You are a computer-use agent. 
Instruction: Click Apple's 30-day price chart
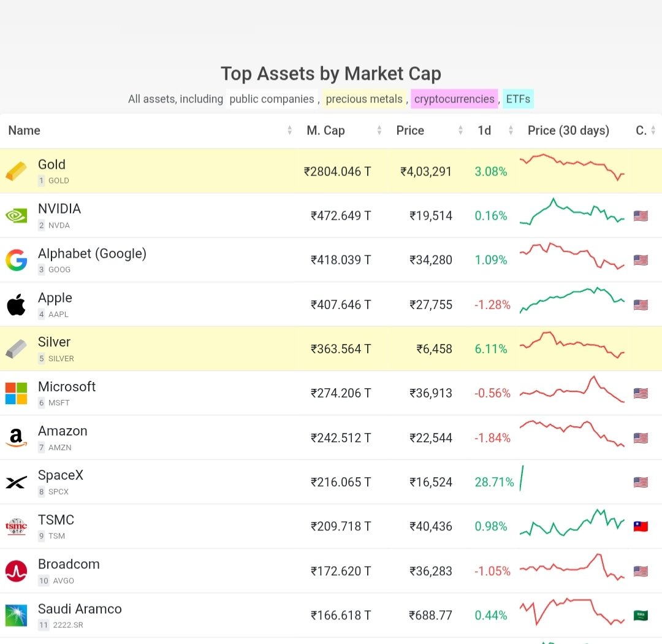[x=572, y=300]
